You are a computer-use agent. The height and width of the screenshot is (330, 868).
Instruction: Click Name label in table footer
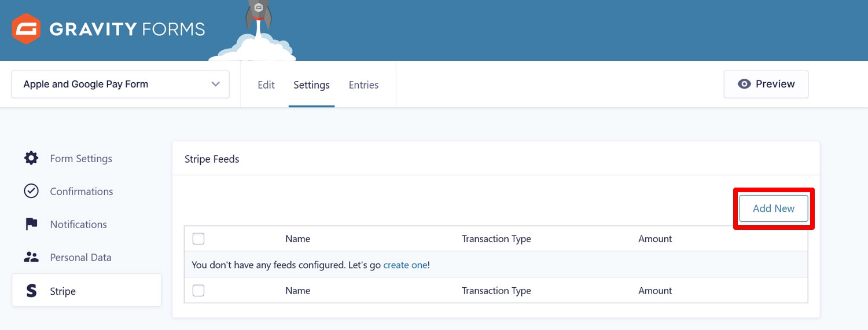pyautogui.click(x=298, y=291)
